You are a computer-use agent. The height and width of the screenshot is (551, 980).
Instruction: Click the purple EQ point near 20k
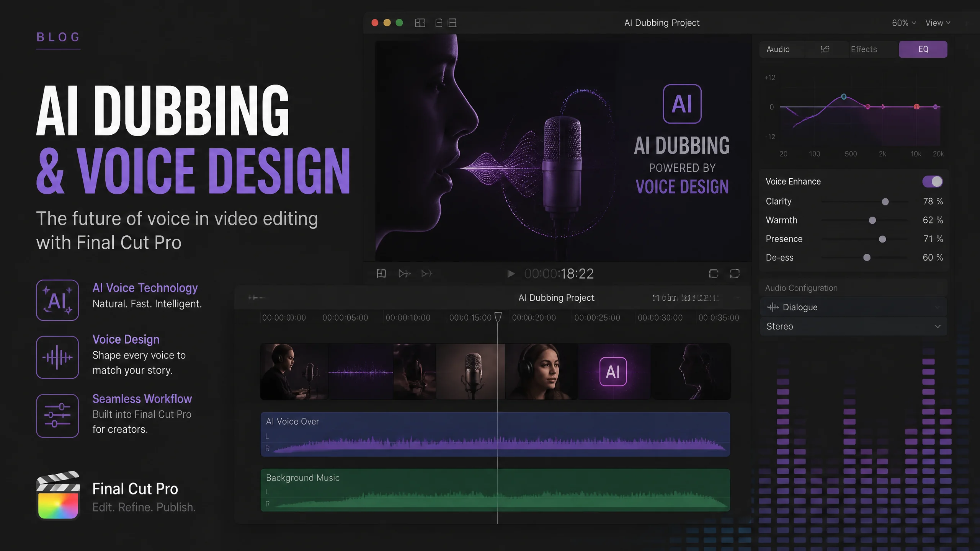pos(936,107)
